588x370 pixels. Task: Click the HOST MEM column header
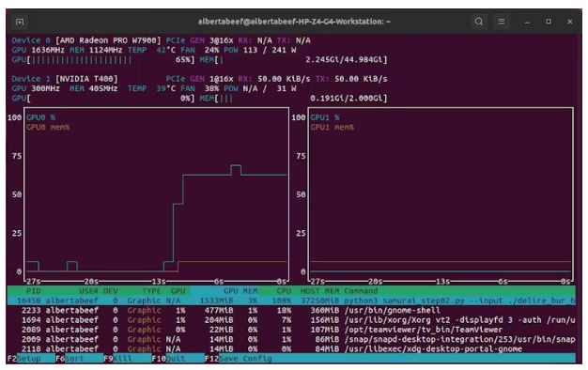[x=319, y=291]
